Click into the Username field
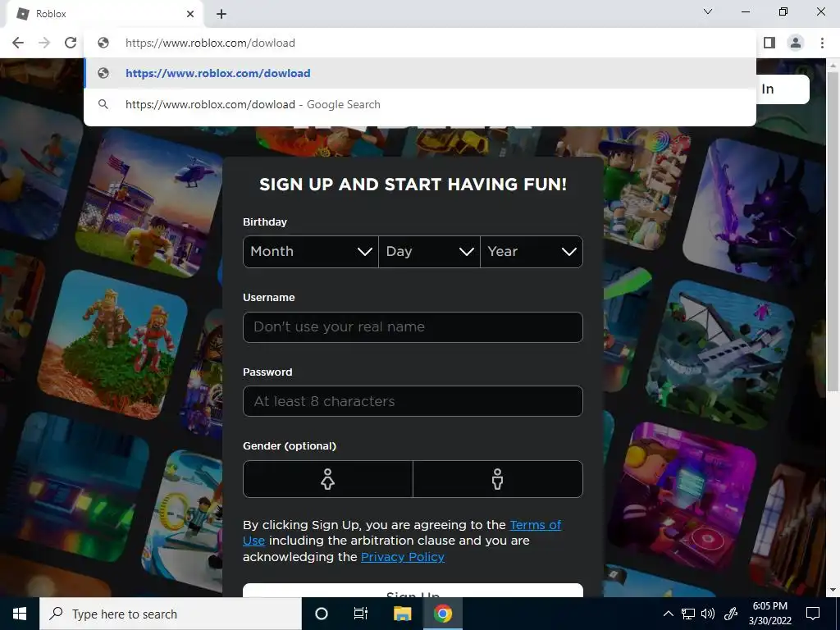The height and width of the screenshot is (630, 840). point(413,326)
